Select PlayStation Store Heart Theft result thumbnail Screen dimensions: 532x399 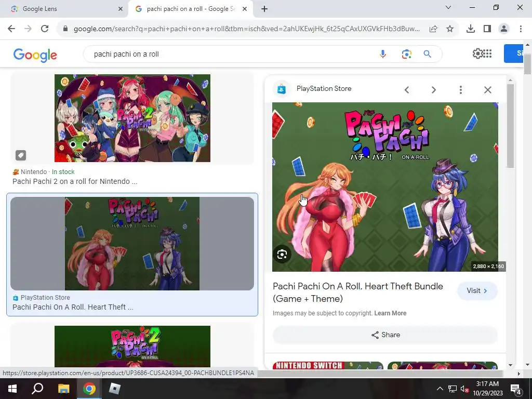tap(132, 244)
